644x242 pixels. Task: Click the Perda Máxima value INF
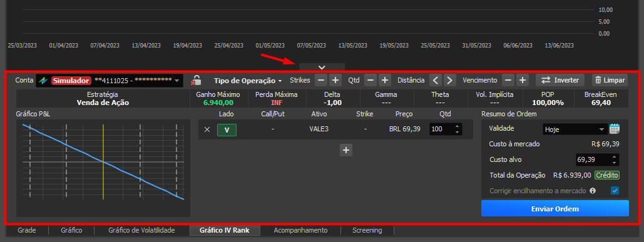[x=277, y=103]
